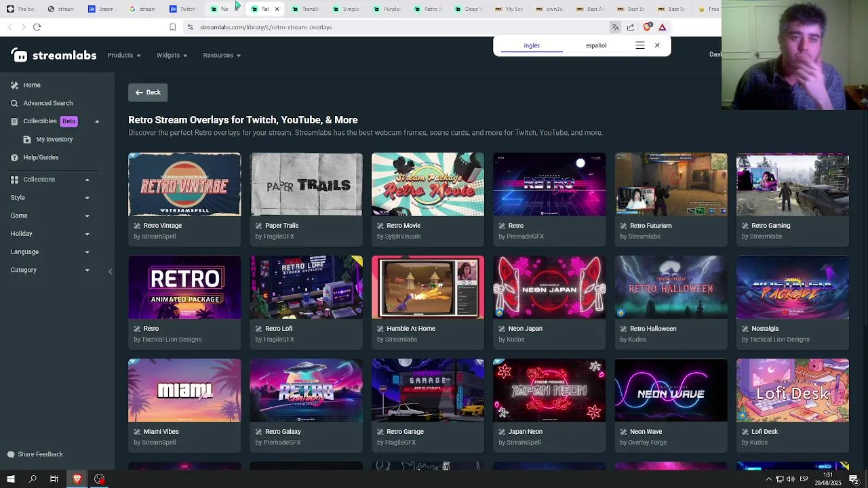
Task: Collapse the Collections section
Action: [87, 180]
